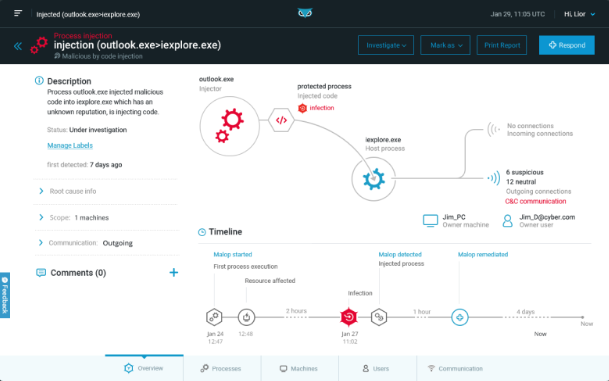Go back with the double chevron icon
609x381 pixels.
click(18, 47)
